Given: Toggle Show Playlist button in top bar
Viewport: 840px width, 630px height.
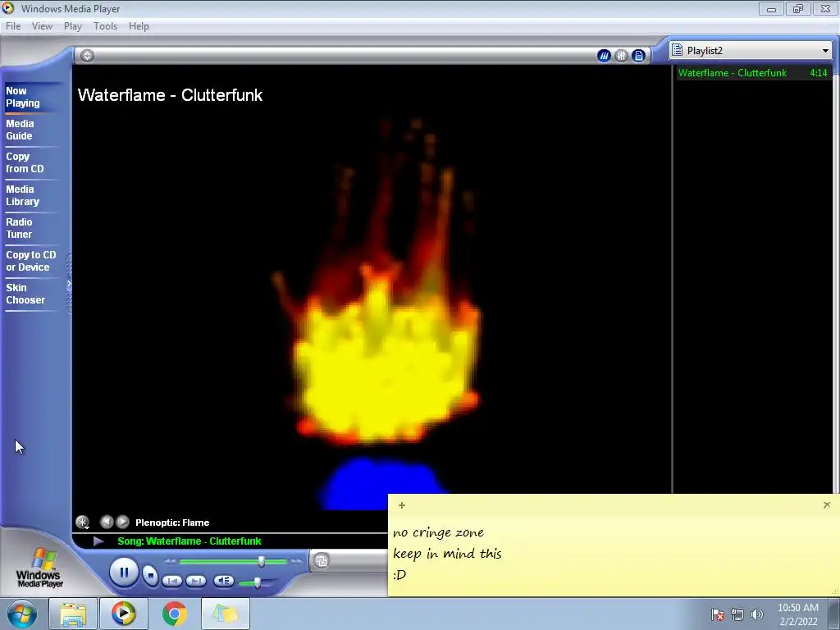Looking at the screenshot, I should 638,56.
